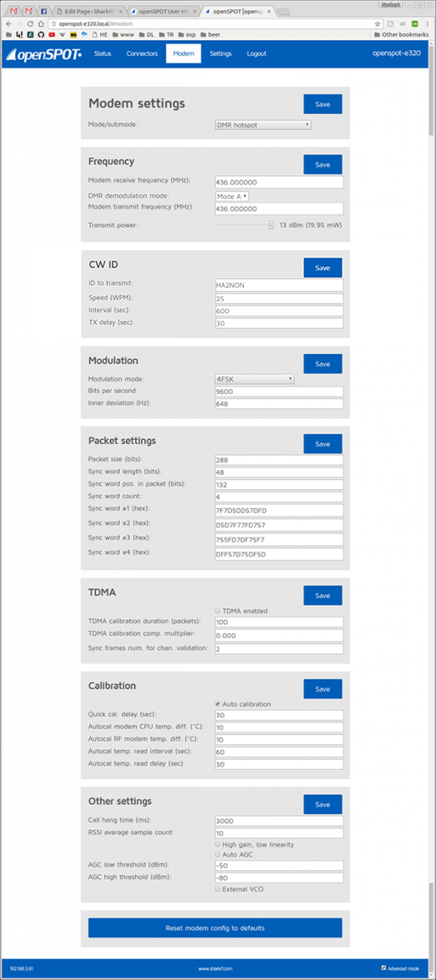Bookmark this page with the star icon
The height and width of the screenshot is (980, 436).
point(377,23)
